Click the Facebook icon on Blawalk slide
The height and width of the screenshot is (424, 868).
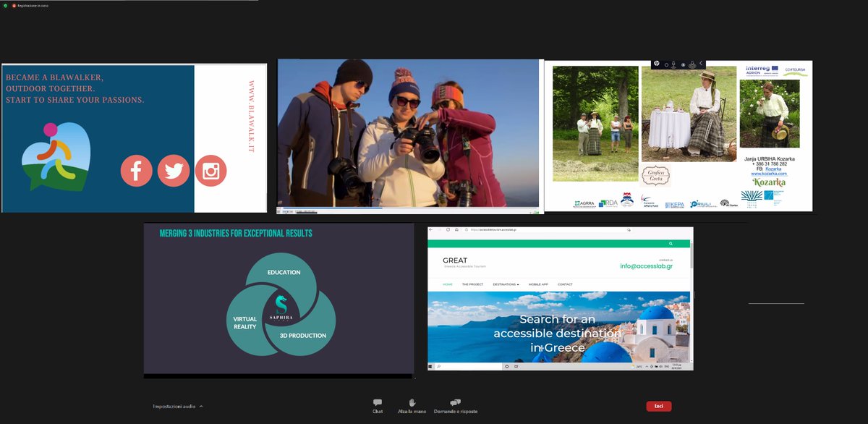point(136,171)
